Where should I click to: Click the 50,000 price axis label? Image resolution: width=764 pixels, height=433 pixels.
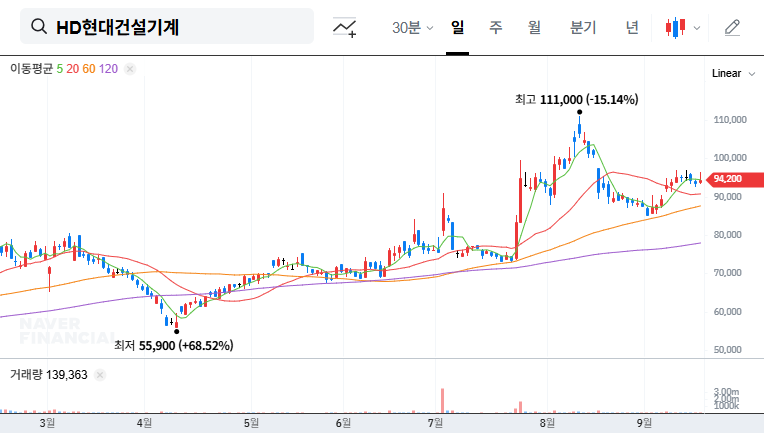click(x=727, y=350)
